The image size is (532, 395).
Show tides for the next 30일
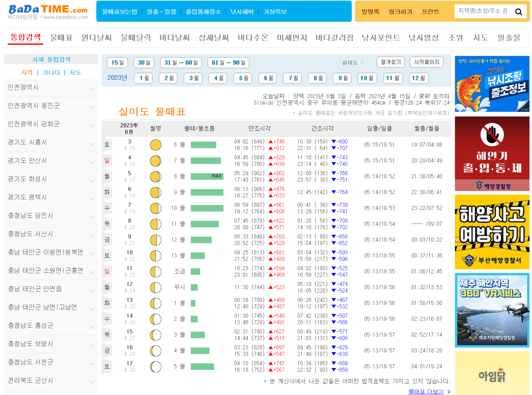coord(144,62)
